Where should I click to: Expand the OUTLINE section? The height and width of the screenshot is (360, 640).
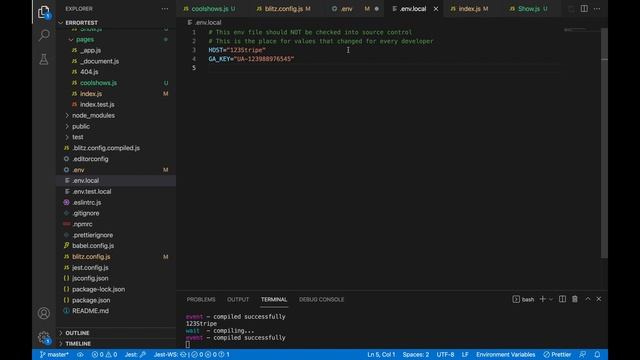77,333
